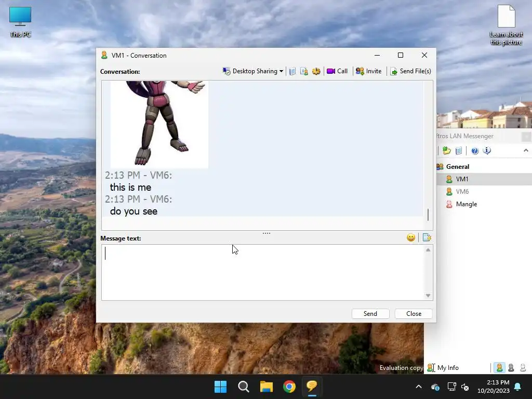Set status to Available with the green user icon
Viewport: 532px width, 399px height.
[499, 368]
